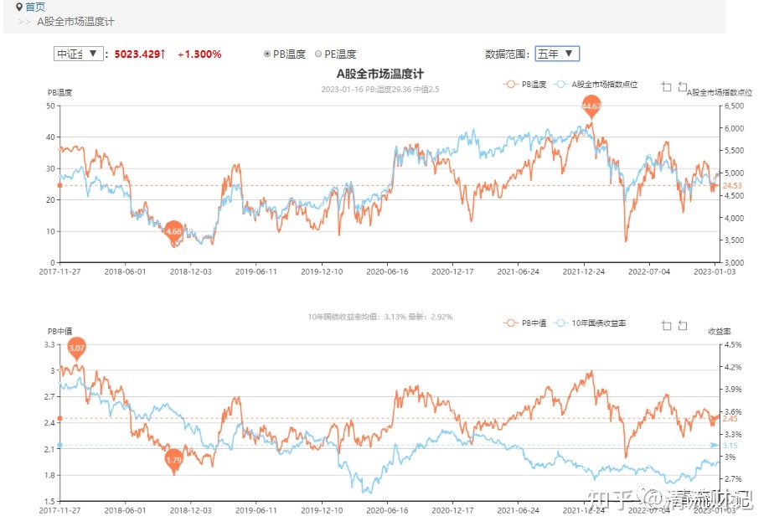Click the location pin icon beside 首页
Screen dimensions: 774x532
19,7
